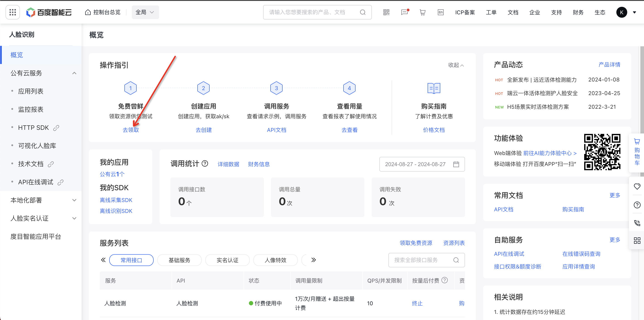Viewport: 644px width, 320px height.
Task: Click the 购买指南 book icon
Action: (434, 88)
